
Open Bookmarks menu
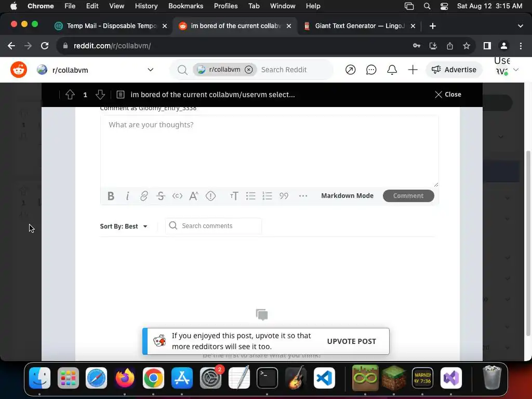tap(185, 6)
